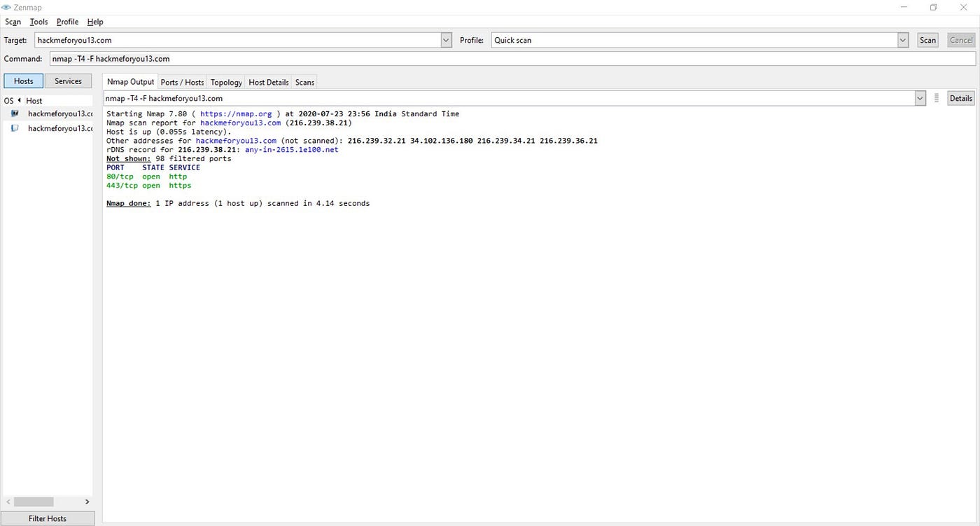Select the Hosts view button
The image size is (980, 526).
(x=23, y=81)
